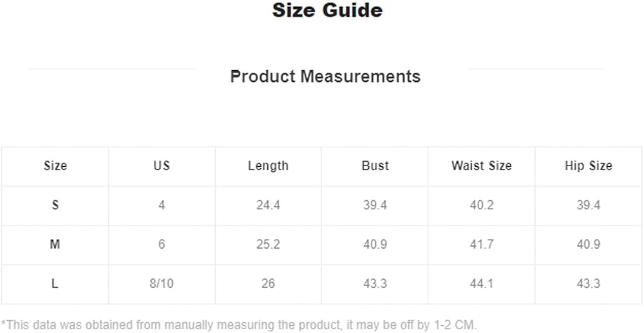The image size is (644, 333).
Task: Click the Hip Size column header
Action: 588,166
